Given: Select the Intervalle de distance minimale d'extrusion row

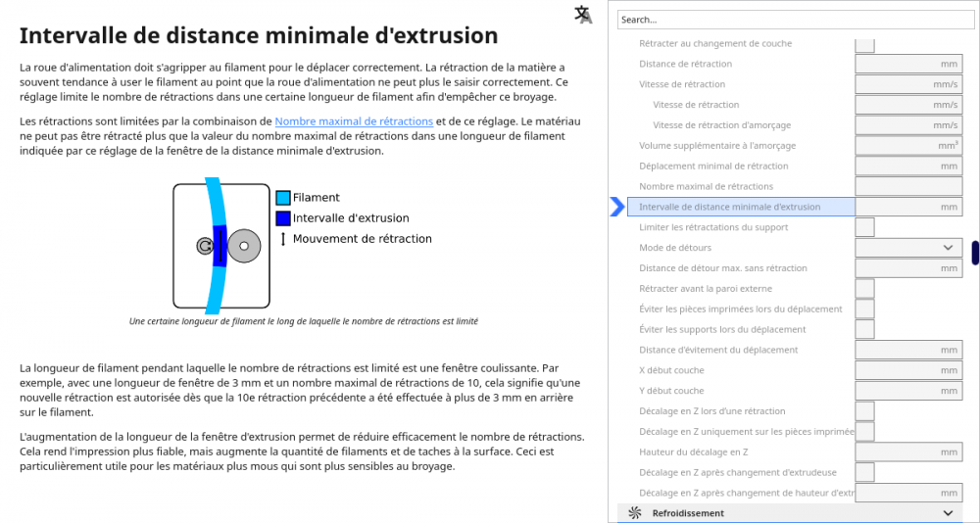Looking at the screenshot, I should (741, 207).
